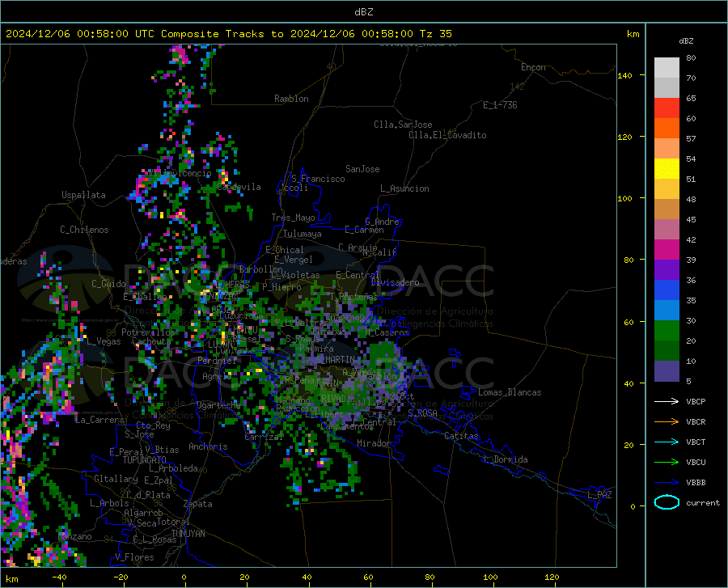Click the C_Chilenos map label
This screenshot has width=728, height=588.
84,230
